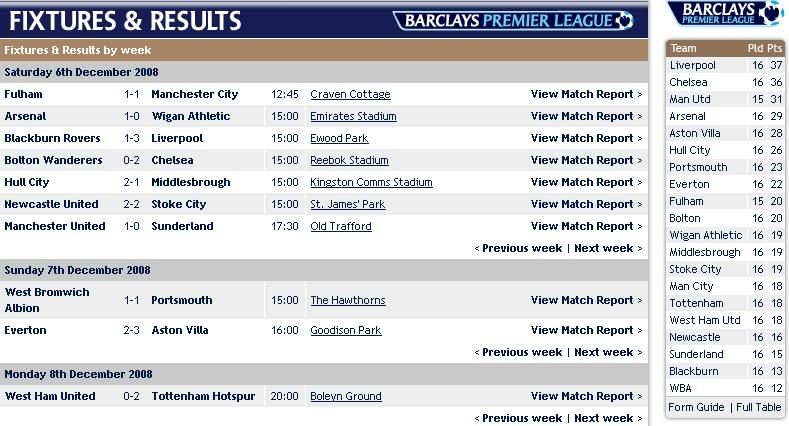Viewport: 789px width, 426px height.
Task: Select Liverpool row in league table
Action: [x=725, y=65]
